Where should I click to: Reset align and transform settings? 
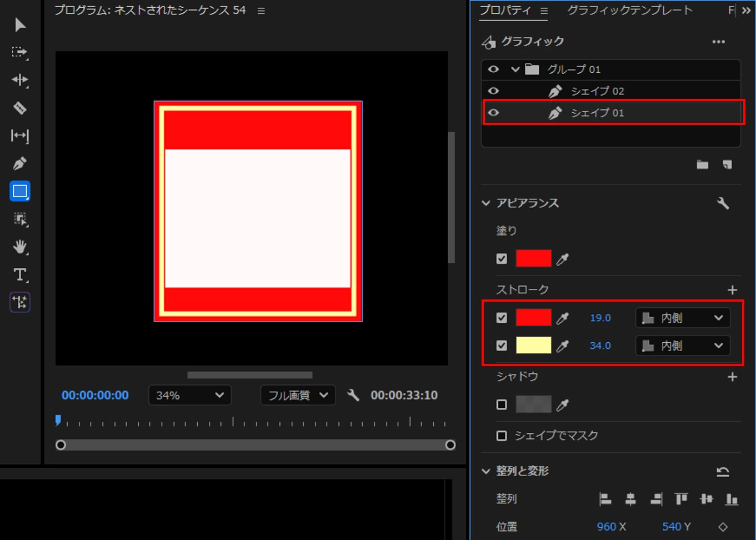[723, 472]
